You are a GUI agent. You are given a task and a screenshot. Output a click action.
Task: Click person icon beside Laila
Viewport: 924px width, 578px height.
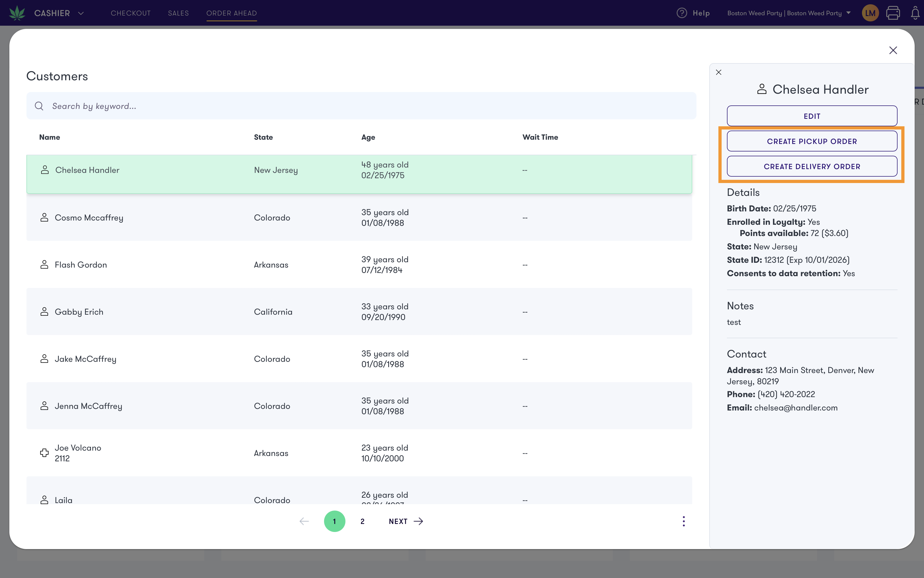point(44,500)
